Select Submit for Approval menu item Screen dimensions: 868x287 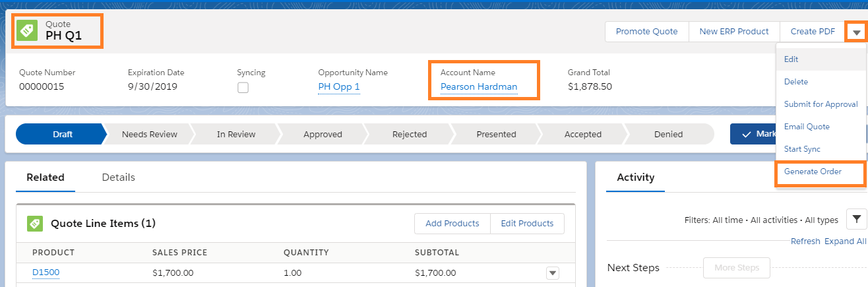pyautogui.click(x=821, y=104)
